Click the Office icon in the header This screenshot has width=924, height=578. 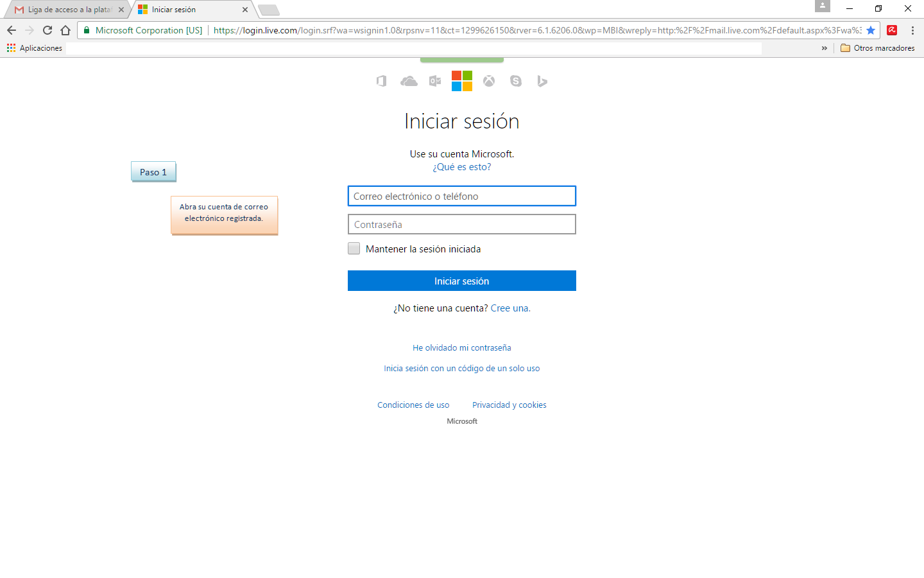pyautogui.click(x=382, y=81)
